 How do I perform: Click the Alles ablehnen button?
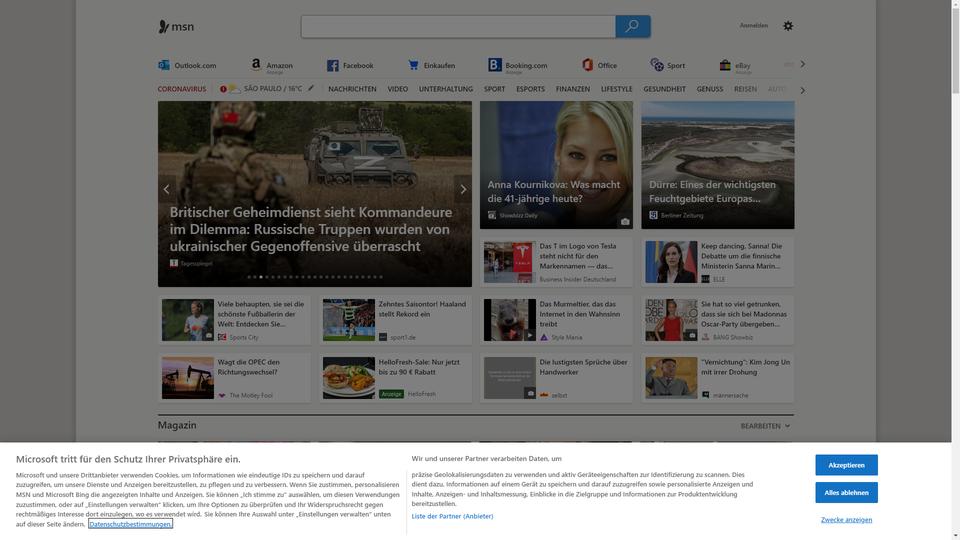click(x=846, y=492)
